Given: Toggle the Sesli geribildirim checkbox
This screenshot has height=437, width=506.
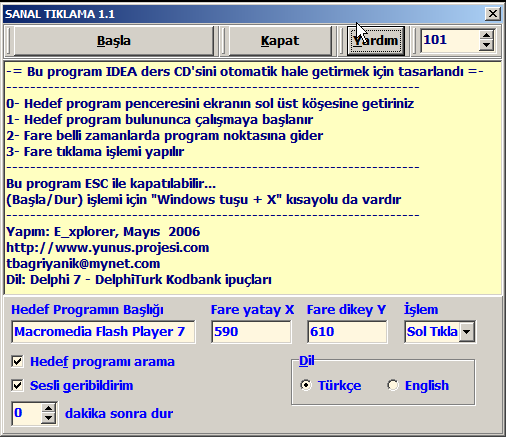Looking at the screenshot, I should click(17, 385).
